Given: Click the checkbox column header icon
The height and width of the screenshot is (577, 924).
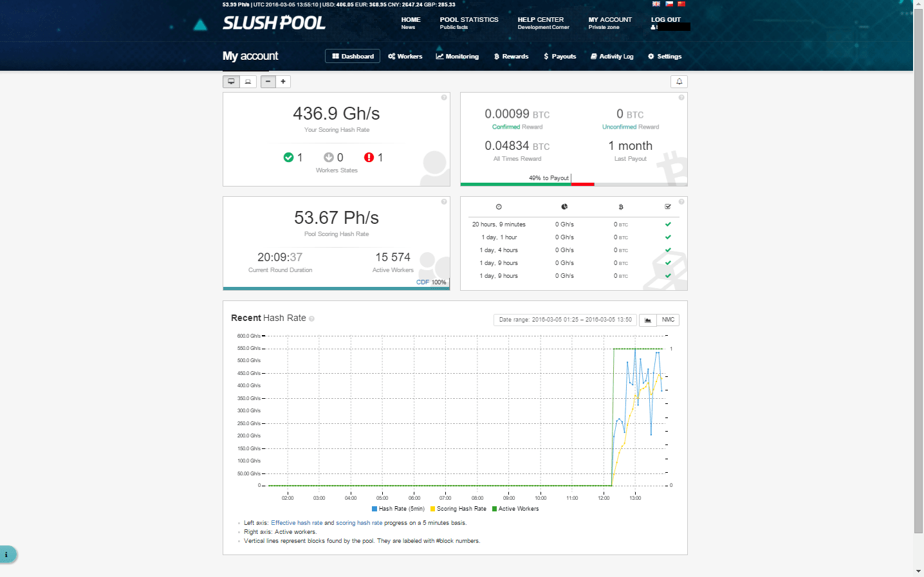Looking at the screenshot, I should pos(668,207).
